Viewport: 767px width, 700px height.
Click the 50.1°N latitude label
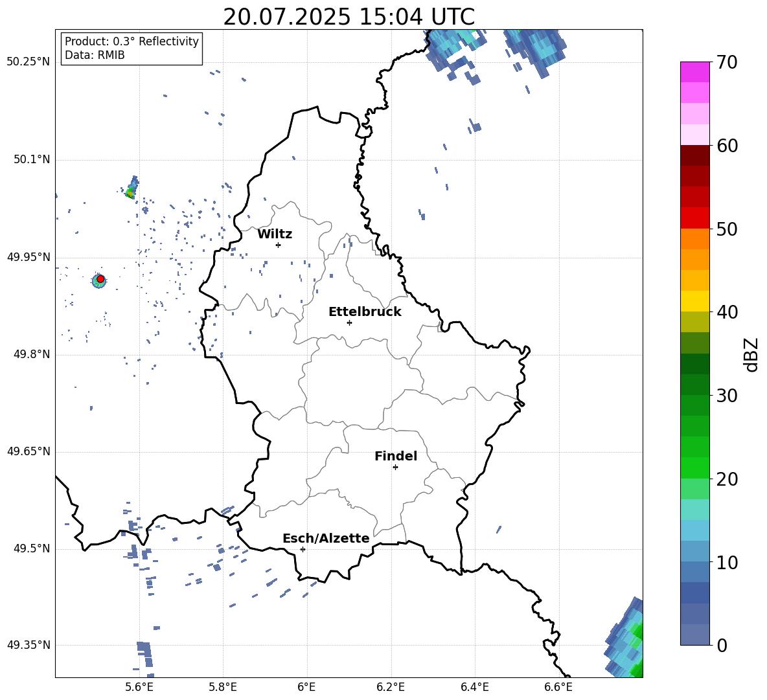click(x=32, y=160)
